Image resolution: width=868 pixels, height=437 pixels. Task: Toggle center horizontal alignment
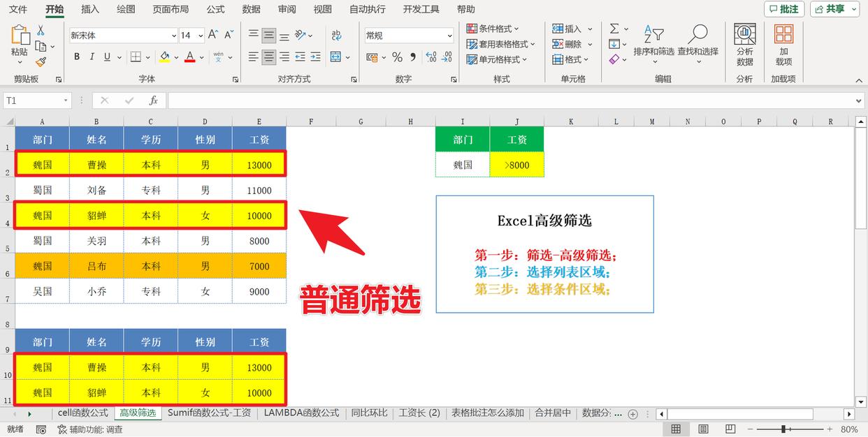(269, 57)
